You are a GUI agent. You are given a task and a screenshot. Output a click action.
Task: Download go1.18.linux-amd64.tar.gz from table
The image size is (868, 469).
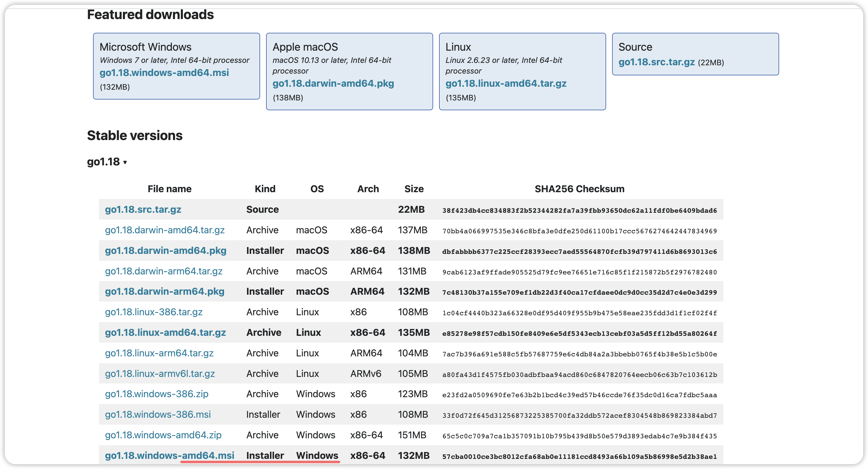165,333
